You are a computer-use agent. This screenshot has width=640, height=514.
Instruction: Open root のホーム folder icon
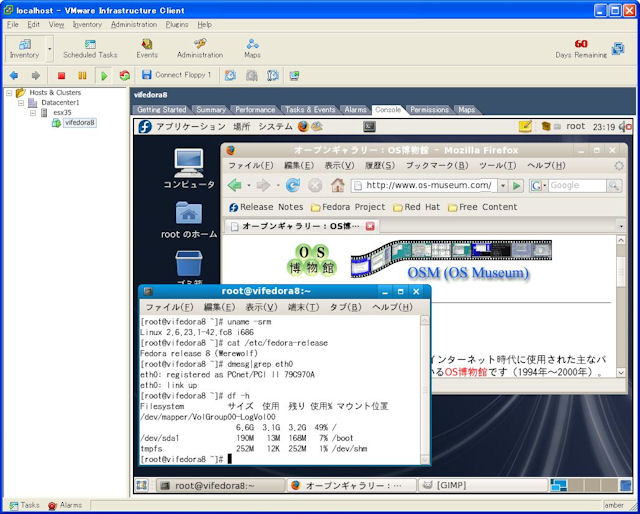[x=189, y=220]
